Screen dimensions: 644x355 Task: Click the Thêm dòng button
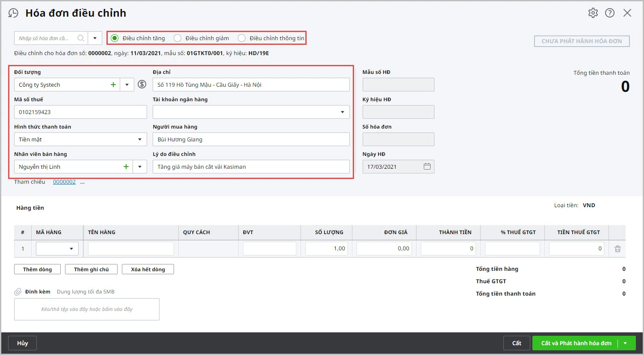[x=38, y=269]
